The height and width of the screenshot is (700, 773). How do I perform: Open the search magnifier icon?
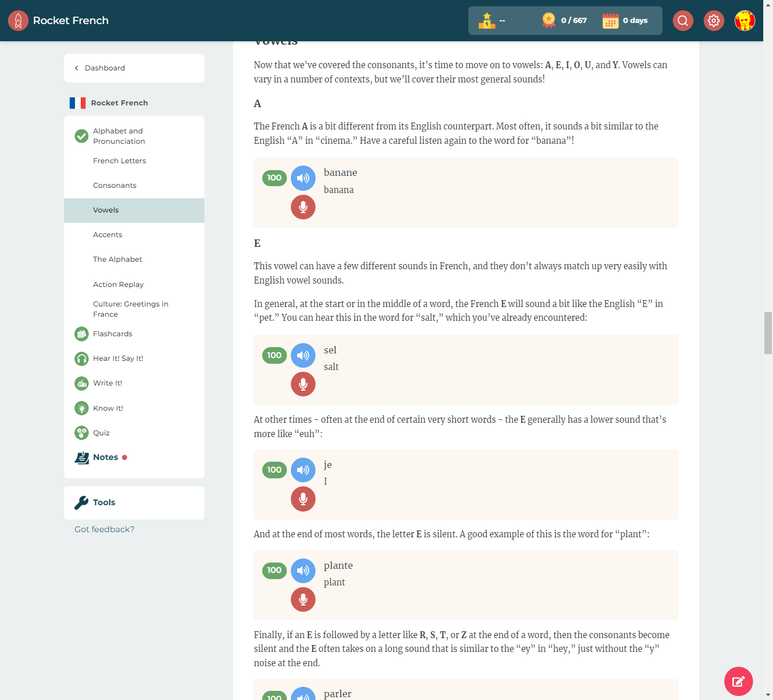click(683, 21)
